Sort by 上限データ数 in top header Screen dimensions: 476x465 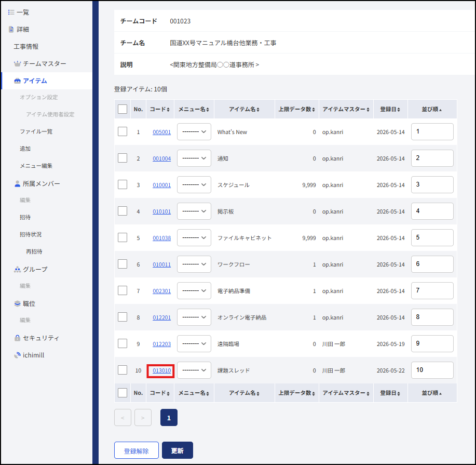[x=296, y=109]
